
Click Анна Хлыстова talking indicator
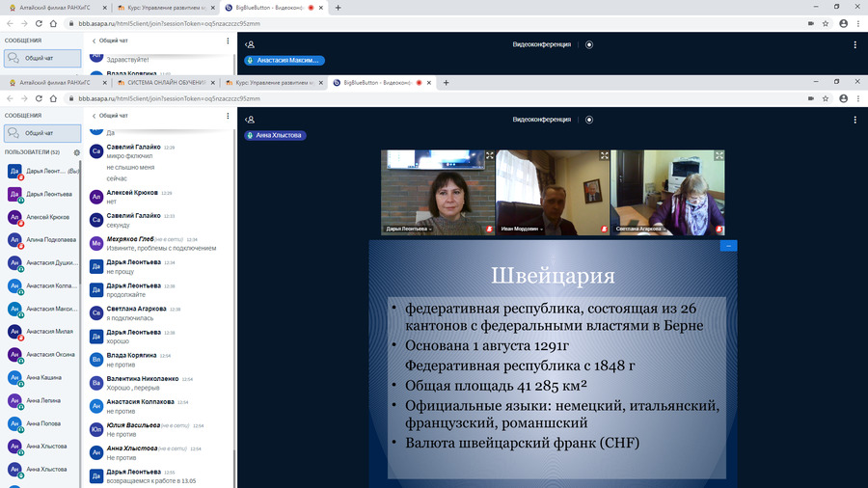click(x=275, y=135)
